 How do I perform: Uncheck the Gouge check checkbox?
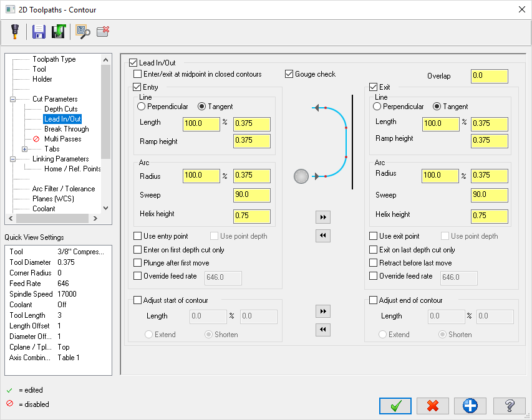pyautogui.click(x=289, y=74)
